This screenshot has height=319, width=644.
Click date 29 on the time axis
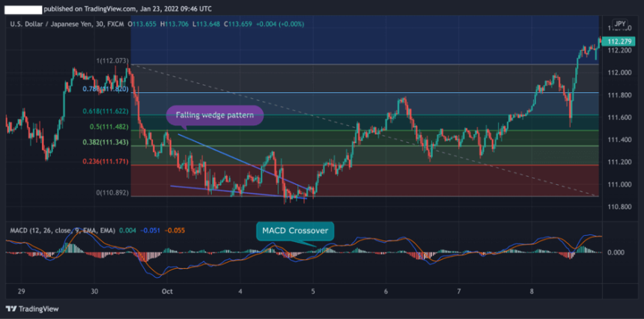20,290
